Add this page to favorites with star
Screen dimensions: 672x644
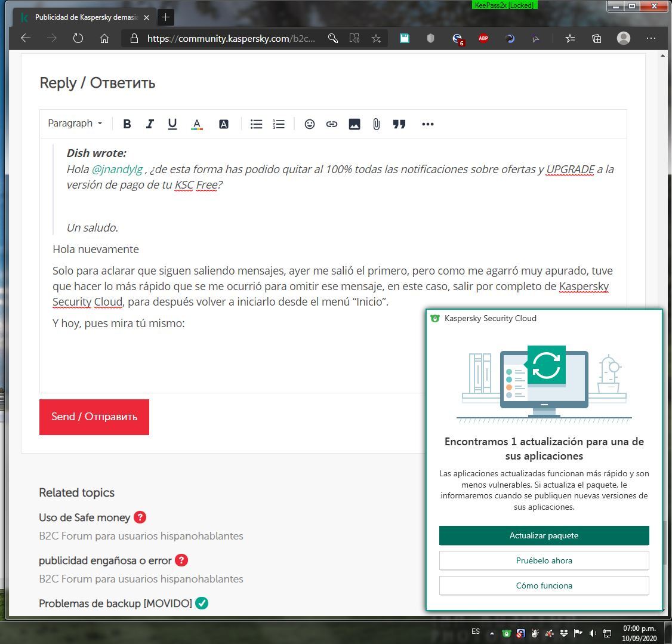click(376, 39)
